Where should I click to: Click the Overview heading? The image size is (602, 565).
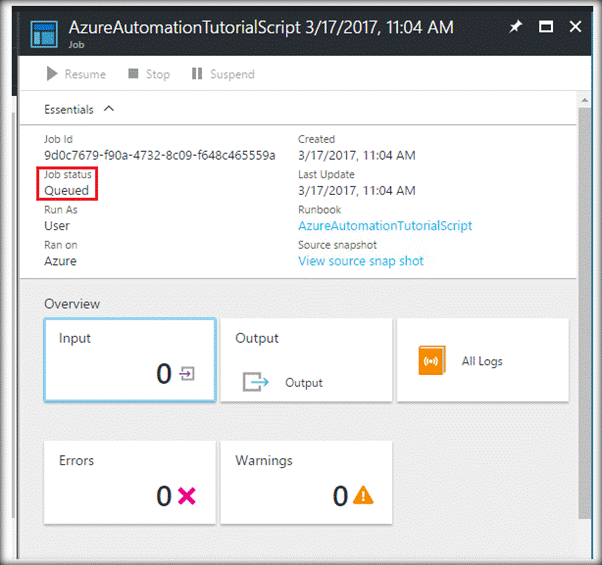pos(72,304)
